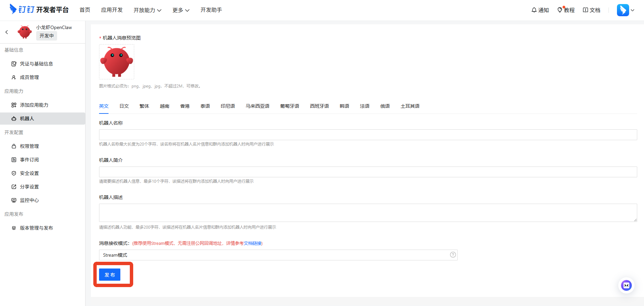
Task: Open 版本管理与发布 in sidebar
Action: tap(36, 228)
